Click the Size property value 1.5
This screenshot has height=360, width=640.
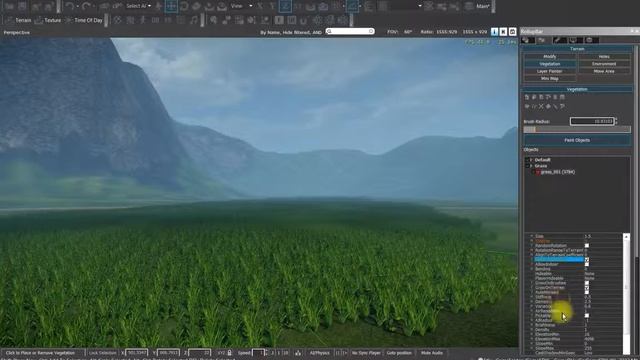pyautogui.click(x=588, y=236)
